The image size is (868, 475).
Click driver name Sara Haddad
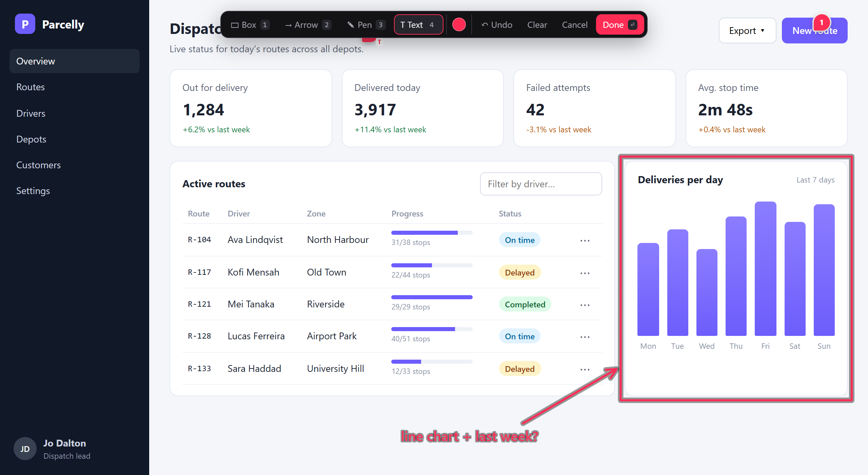254,368
